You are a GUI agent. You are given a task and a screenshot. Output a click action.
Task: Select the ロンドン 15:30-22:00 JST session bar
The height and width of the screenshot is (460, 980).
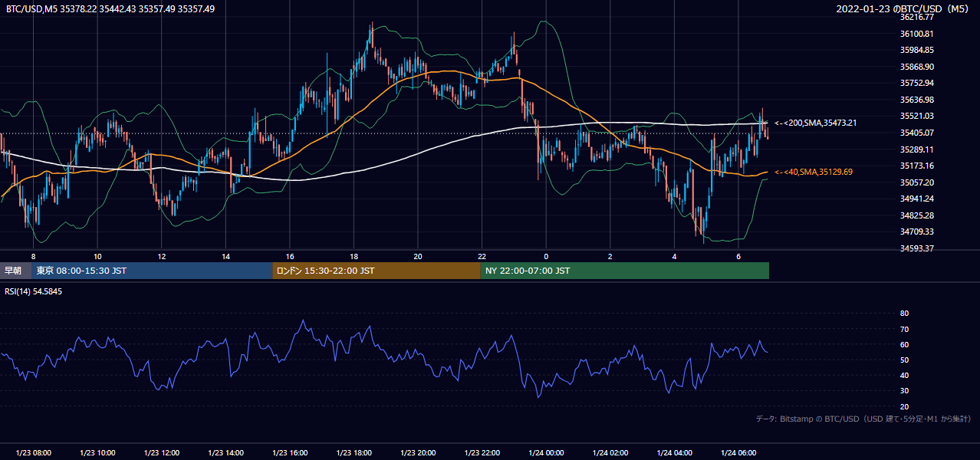[x=377, y=271]
